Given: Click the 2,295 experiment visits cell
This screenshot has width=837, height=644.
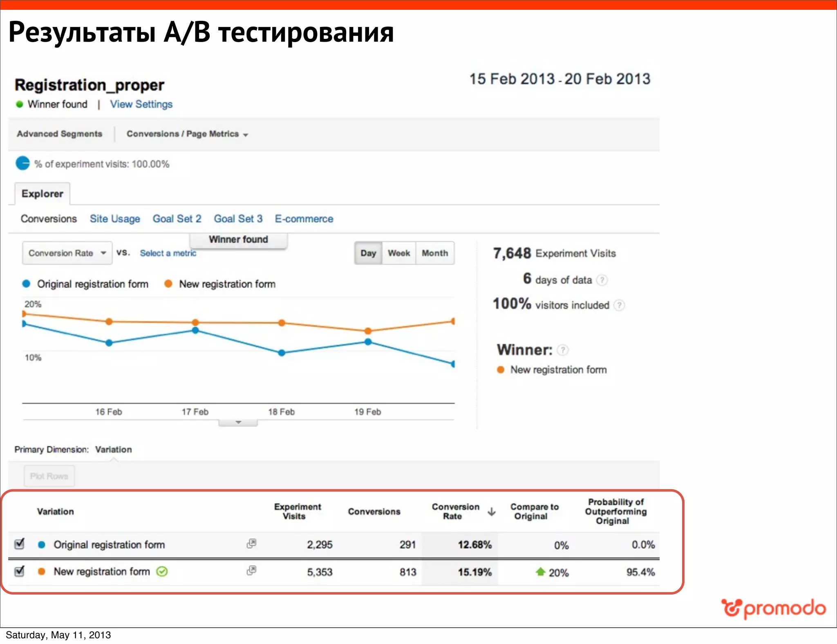Looking at the screenshot, I should pyautogui.click(x=320, y=545).
